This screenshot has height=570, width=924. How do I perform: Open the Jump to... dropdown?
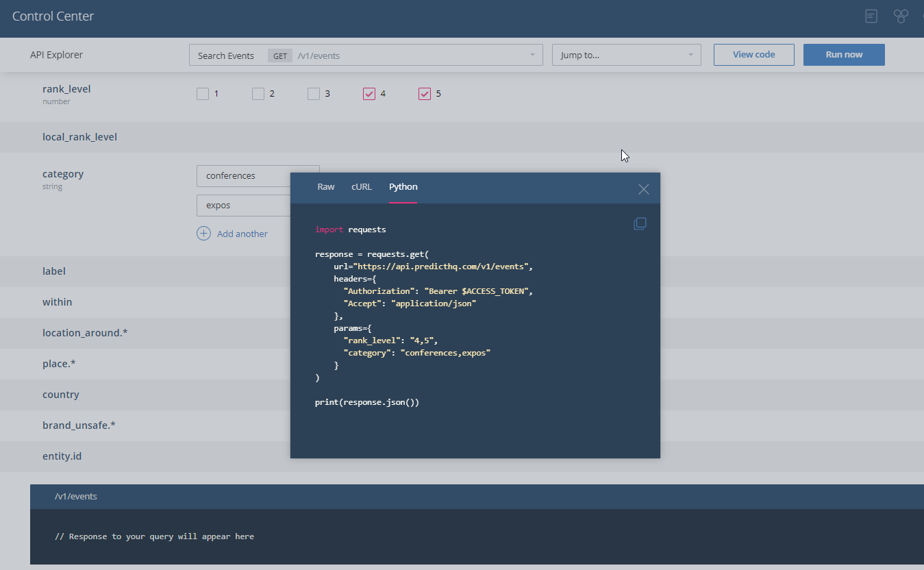(x=627, y=55)
